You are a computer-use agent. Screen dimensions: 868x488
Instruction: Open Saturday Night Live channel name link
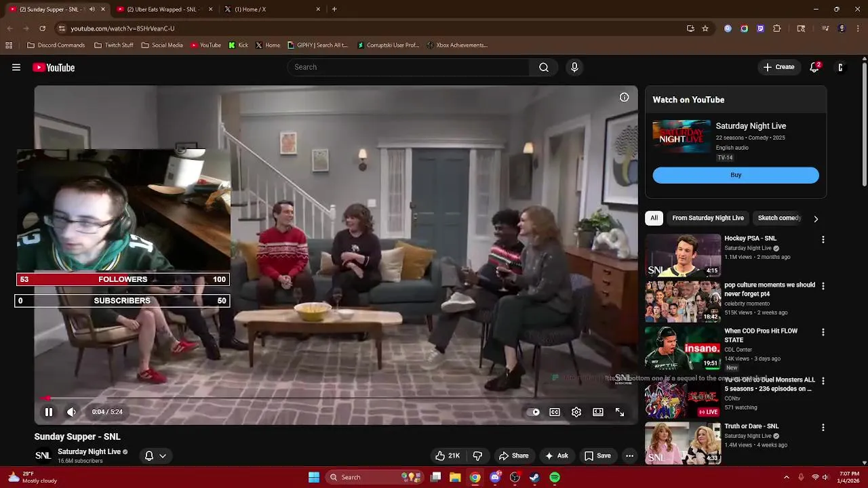click(x=89, y=451)
